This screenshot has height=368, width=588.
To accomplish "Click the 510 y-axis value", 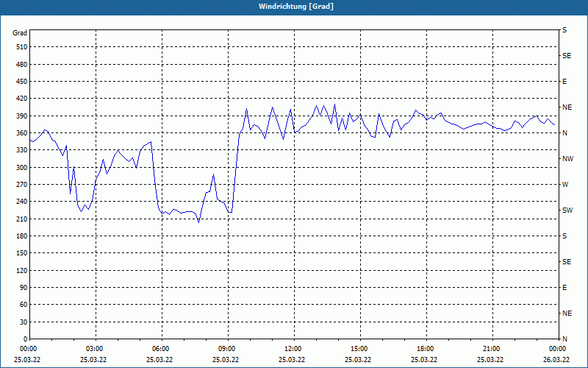I will coord(21,47).
